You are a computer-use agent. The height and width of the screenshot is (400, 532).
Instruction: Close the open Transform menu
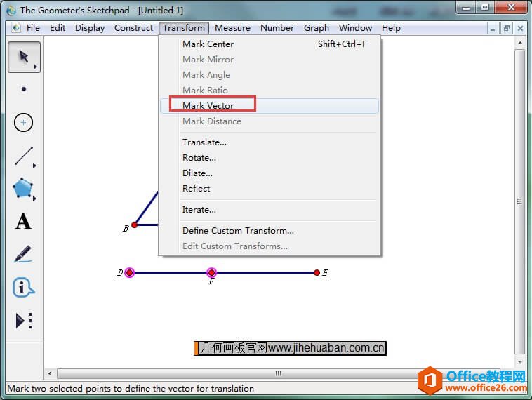tap(184, 28)
